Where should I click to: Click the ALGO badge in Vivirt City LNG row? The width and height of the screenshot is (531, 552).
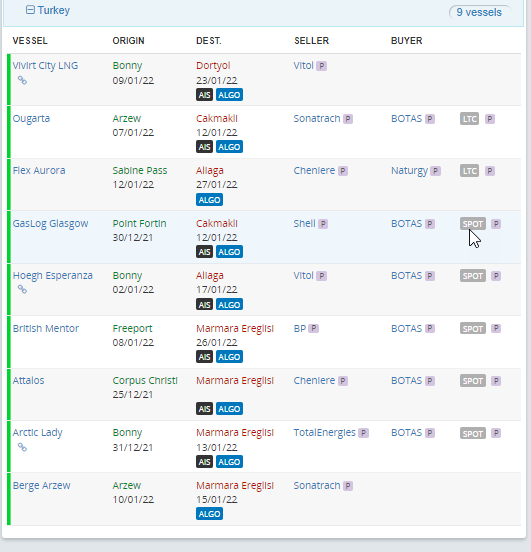[229, 95]
